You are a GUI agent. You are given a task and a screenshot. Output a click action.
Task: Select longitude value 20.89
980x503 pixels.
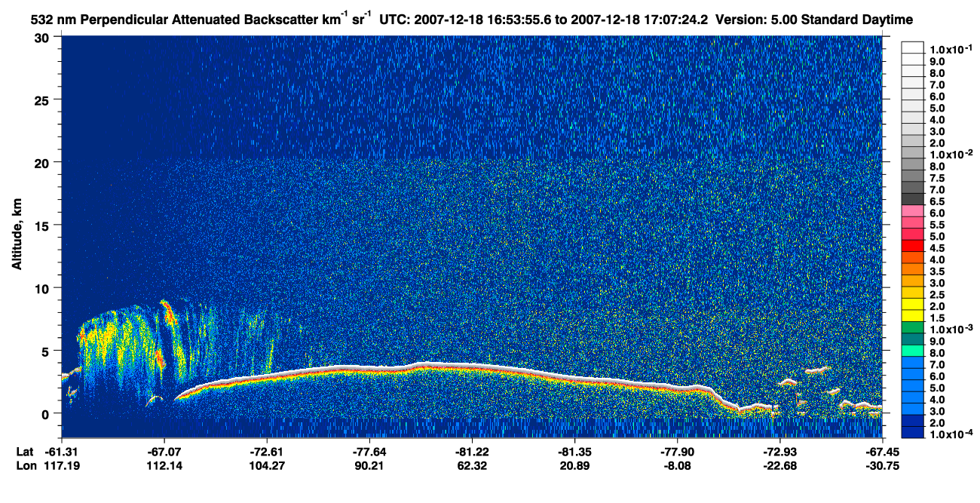(x=574, y=465)
